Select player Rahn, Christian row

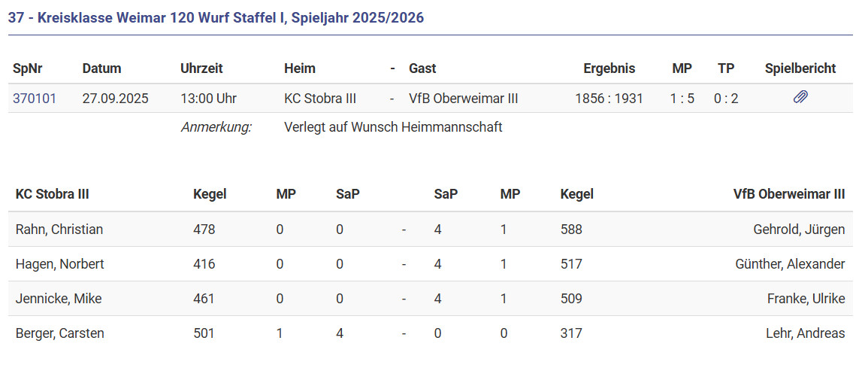[x=59, y=230]
